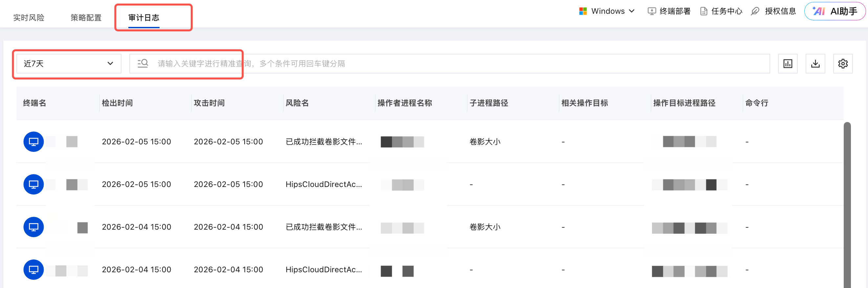Image resolution: width=868 pixels, height=288 pixels.
Task: Click the search filter icon in the query box
Action: (x=143, y=63)
